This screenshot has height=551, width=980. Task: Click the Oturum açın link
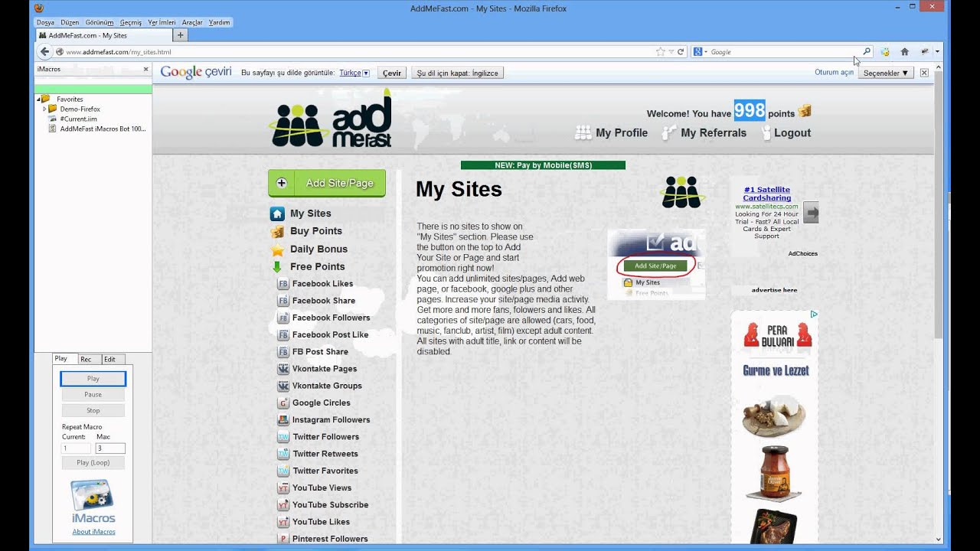click(x=834, y=72)
